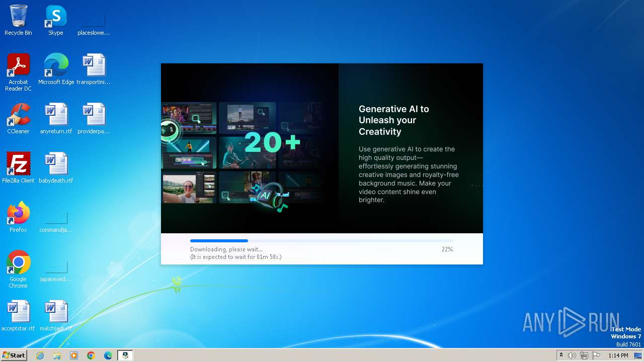Open the anyreturn.rtf document
This screenshot has width=644, height=362.
(56, 119)
